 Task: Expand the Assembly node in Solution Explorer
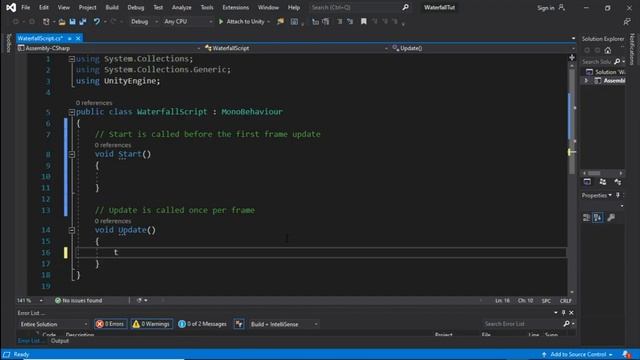pos(586,81)
